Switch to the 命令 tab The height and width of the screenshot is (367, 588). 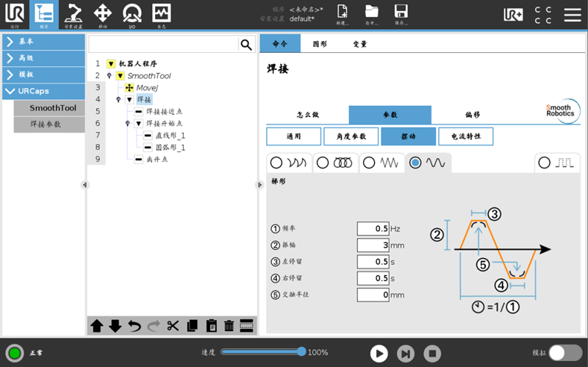coord(280,43)
